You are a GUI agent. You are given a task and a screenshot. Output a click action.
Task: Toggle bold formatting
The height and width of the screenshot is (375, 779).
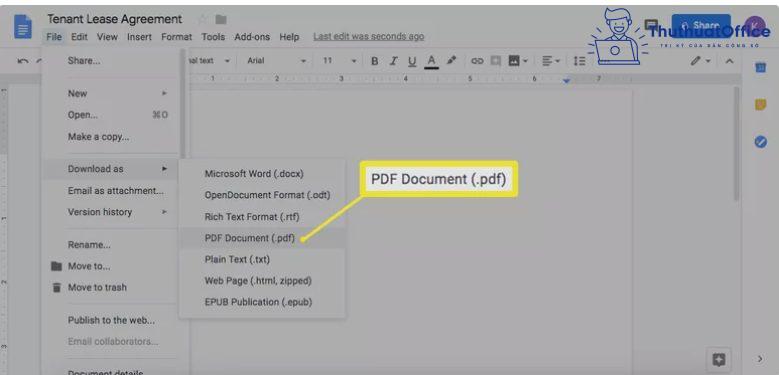click(375, 61)
